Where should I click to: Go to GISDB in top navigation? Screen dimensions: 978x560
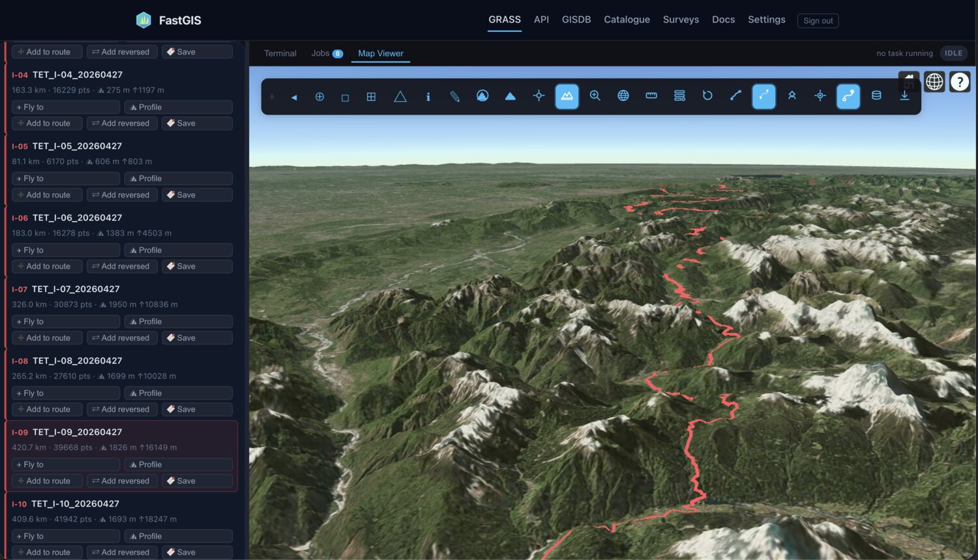click(x=576, y=20)
